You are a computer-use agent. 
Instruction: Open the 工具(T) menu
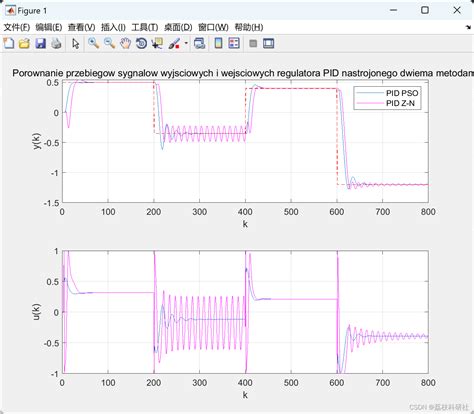pos(145,27)
